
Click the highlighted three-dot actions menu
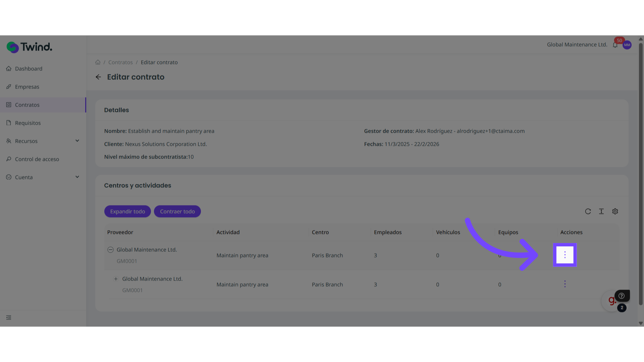565,255
